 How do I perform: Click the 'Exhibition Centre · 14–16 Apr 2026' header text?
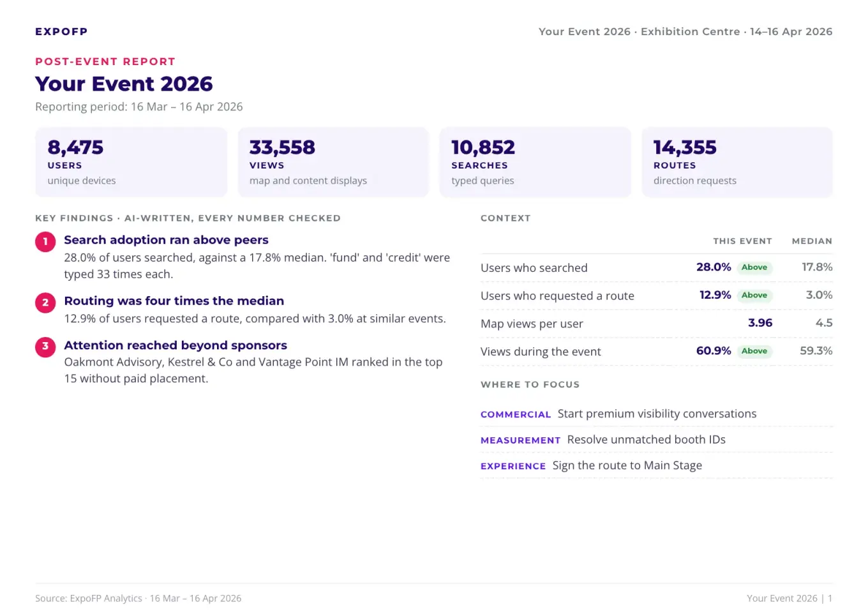pyautogui.click(x=737, y=31)
